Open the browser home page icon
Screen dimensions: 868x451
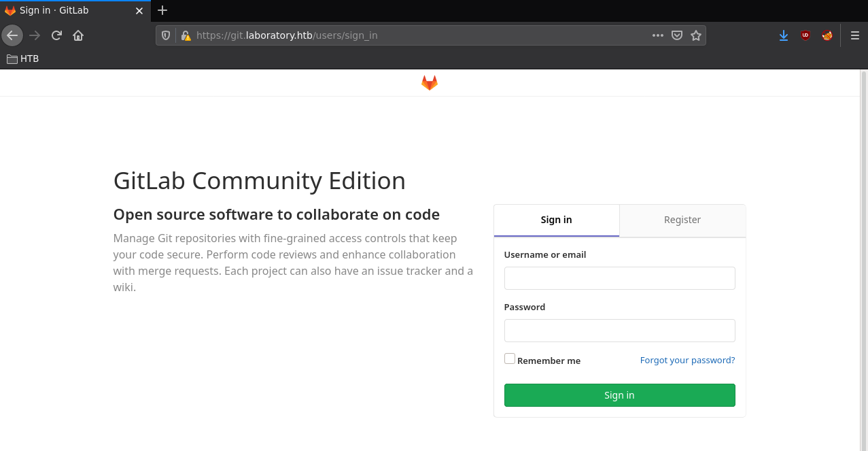click(x=78, y=35)
